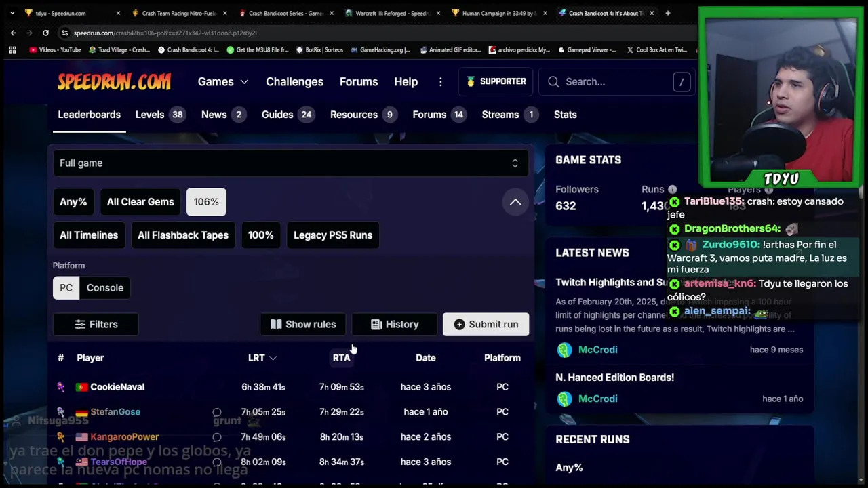Screen dimensions: 868x488
Task: Close the tdyu Speedrun.com tab
Action: tap(118, 13)
